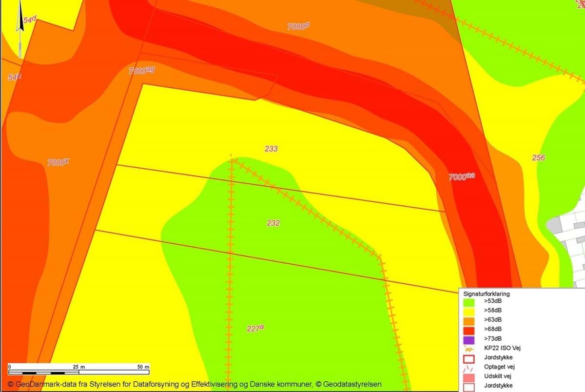Click the 7000aa road parcel label
585x392 pixels.
point(461,177)
